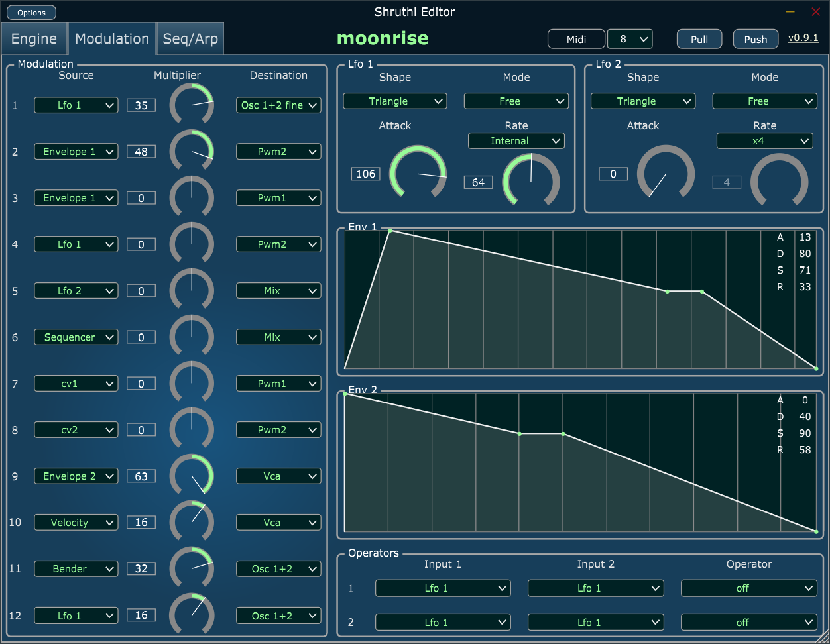Click the Pull button
830x644 pixels.
pos(699,39)
